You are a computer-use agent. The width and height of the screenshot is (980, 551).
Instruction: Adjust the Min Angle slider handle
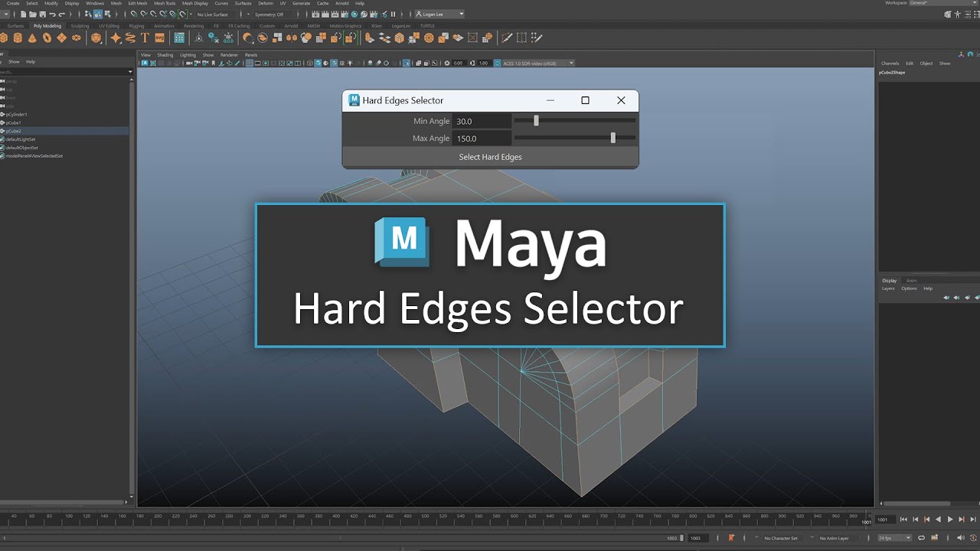coord(536,120)
